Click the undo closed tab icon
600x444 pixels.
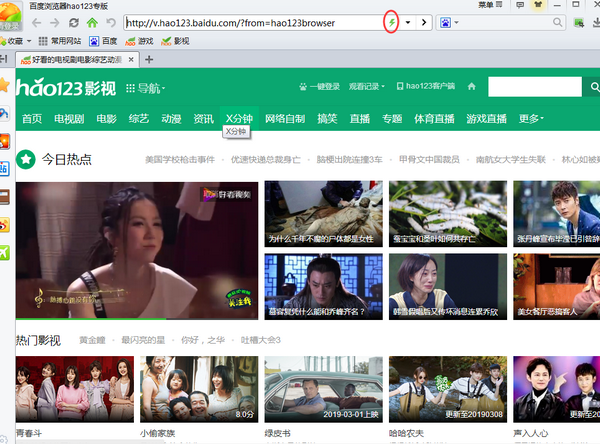point(111,22)
